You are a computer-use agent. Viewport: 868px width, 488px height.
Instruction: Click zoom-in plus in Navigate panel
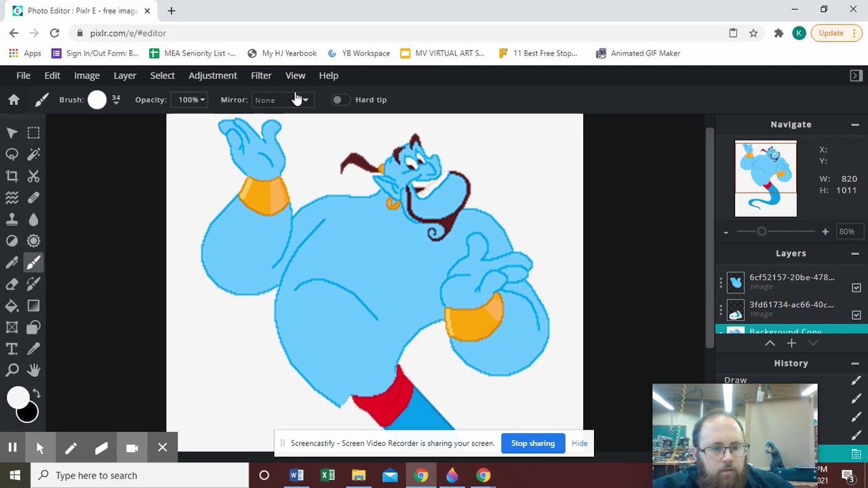tap(825, 232)
